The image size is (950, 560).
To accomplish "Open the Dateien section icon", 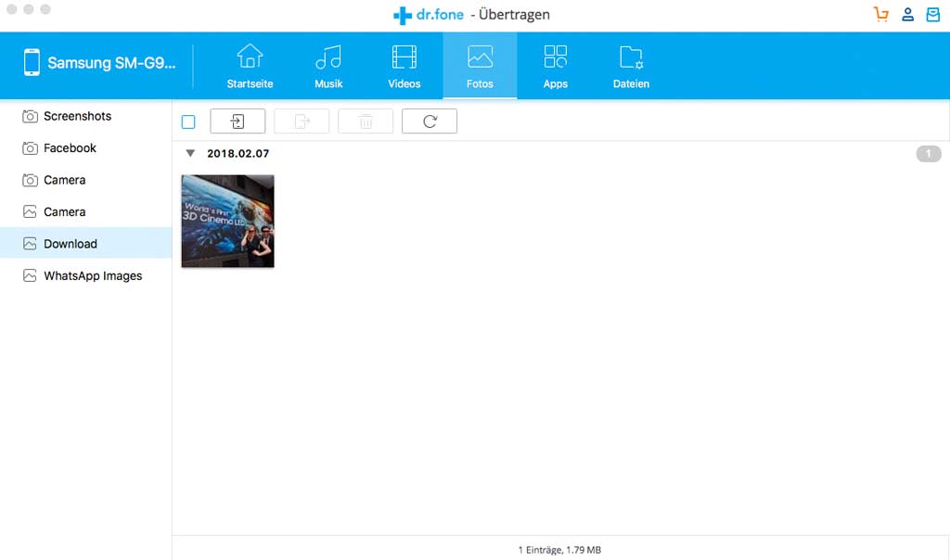I will pos(631,57).
